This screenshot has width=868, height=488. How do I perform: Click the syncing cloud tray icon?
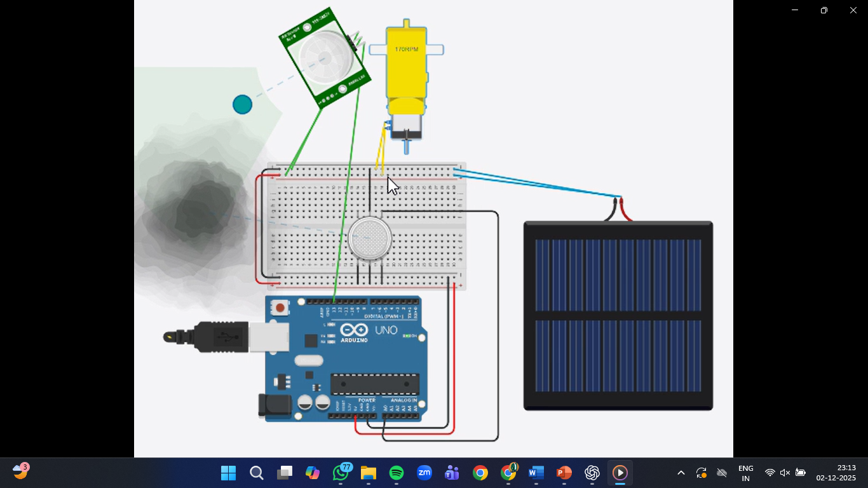coord(701,473)
